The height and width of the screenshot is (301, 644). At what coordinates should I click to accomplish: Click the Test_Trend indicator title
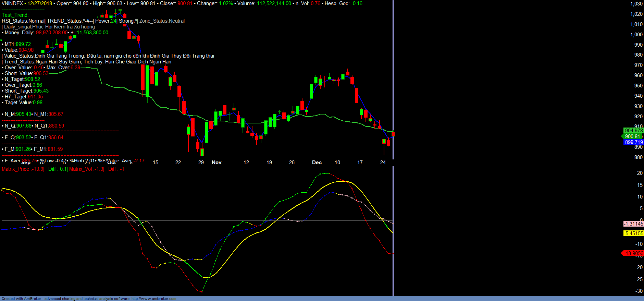click(x=15, y=15)
